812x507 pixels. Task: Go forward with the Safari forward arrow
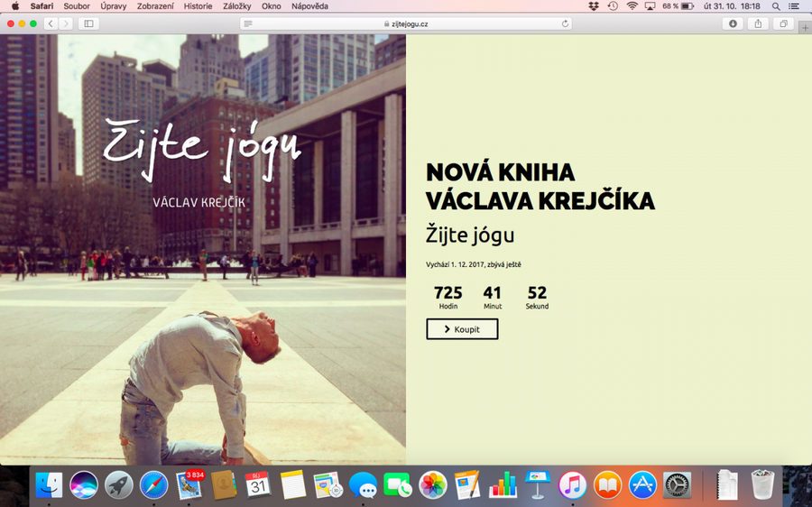pos(65,23)
